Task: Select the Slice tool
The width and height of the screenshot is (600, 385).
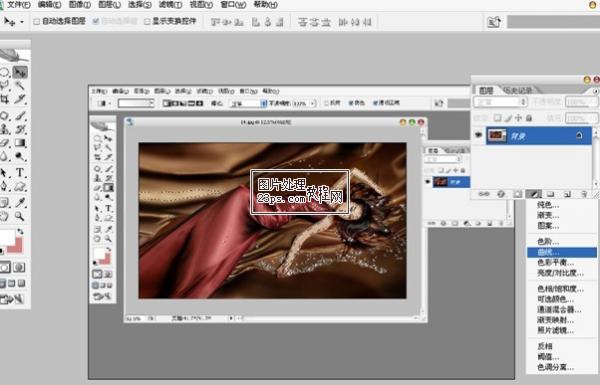Action: pyautogui.click(x=20, y=99)
